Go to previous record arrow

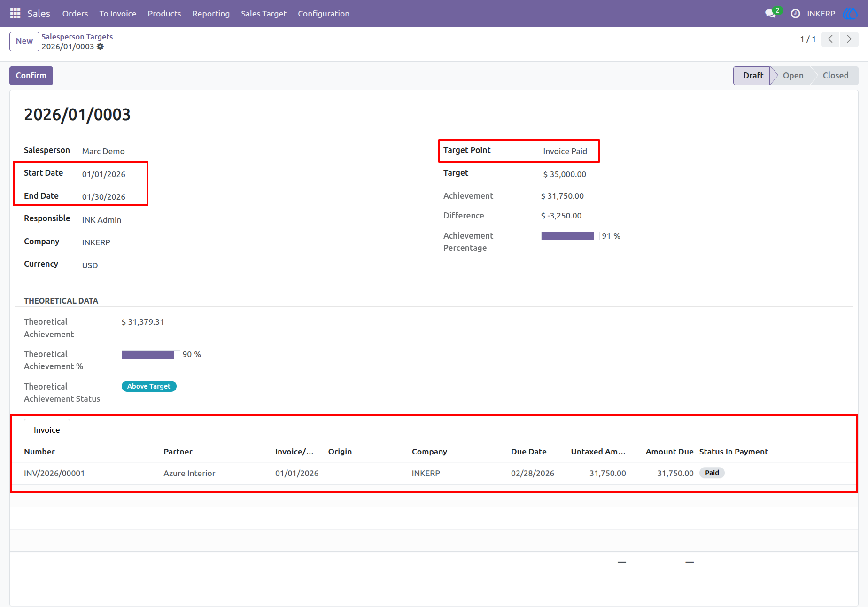click(x=830, y=39)
